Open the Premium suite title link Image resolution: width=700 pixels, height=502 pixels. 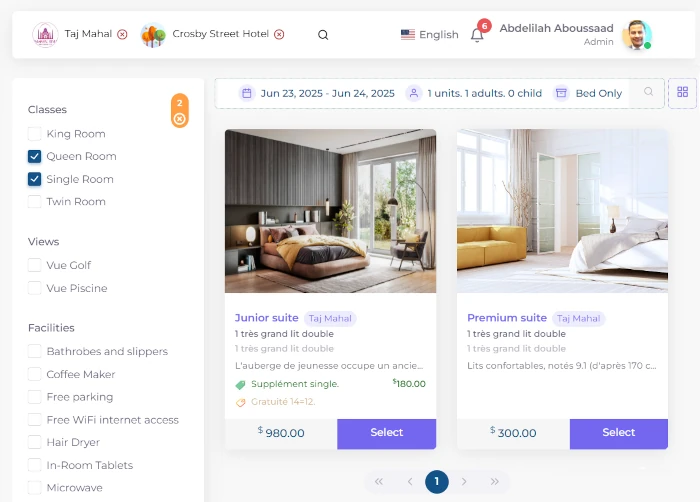(507, 318)
